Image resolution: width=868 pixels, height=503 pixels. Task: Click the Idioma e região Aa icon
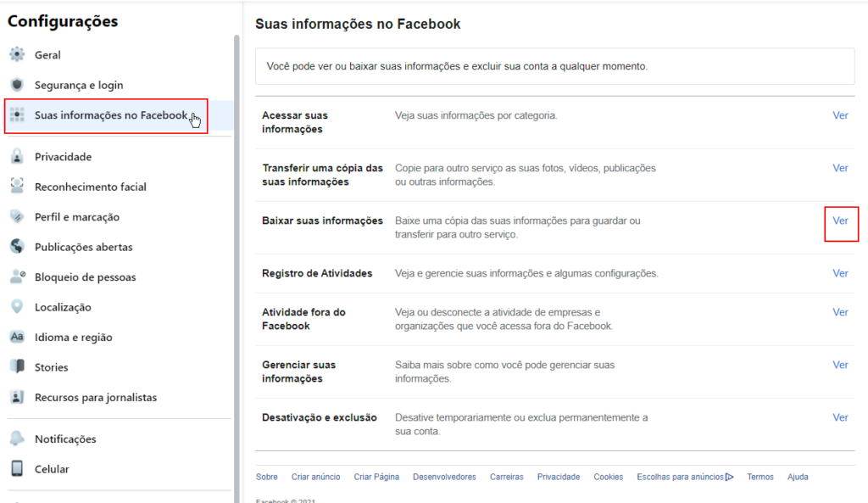point(17,336)
